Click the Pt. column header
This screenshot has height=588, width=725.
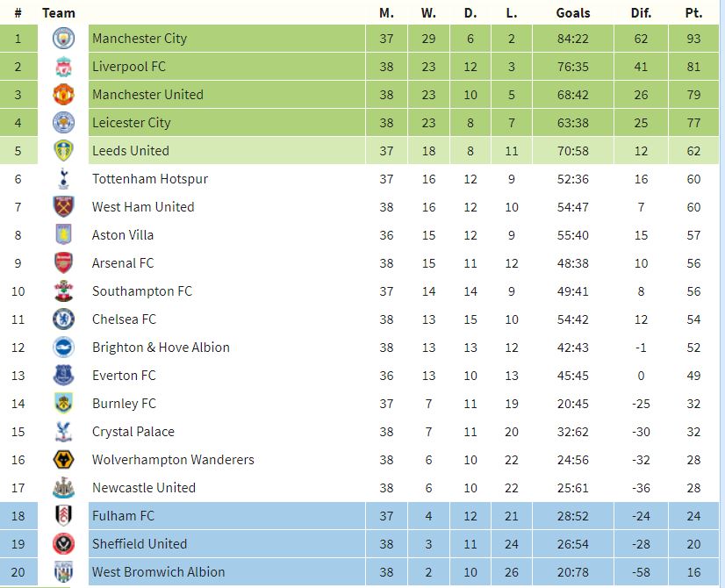tap(693, 13)
